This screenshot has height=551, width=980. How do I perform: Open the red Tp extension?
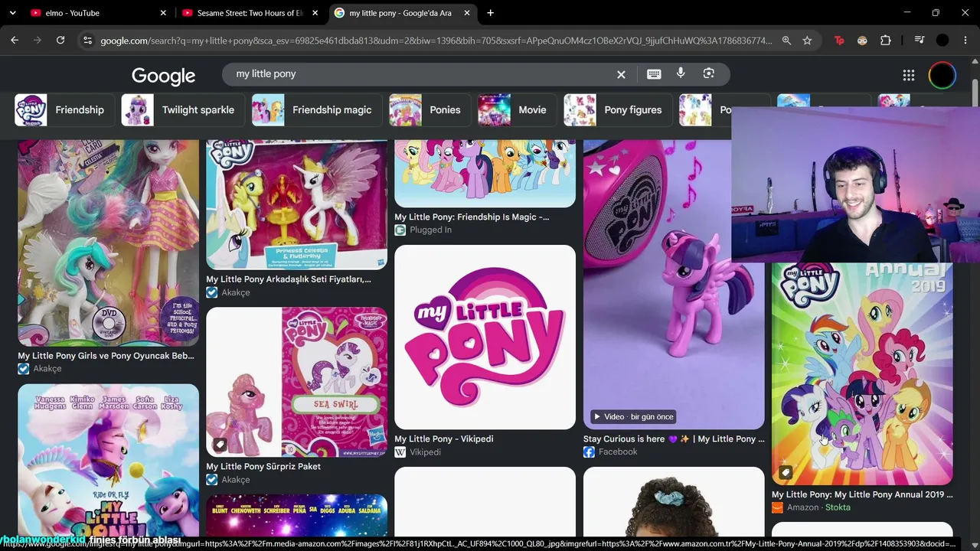click(839, 41)
